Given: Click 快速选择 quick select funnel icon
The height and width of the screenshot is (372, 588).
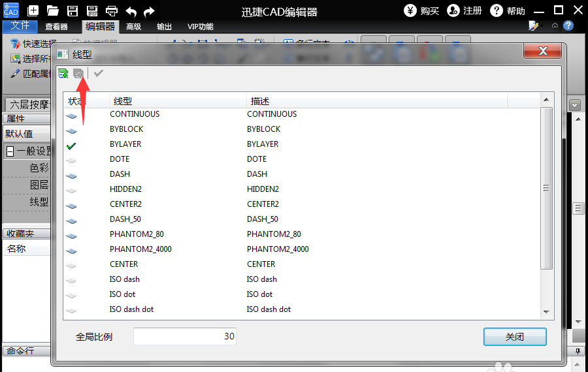Looking at the screenshot, I should pos(16,44).
